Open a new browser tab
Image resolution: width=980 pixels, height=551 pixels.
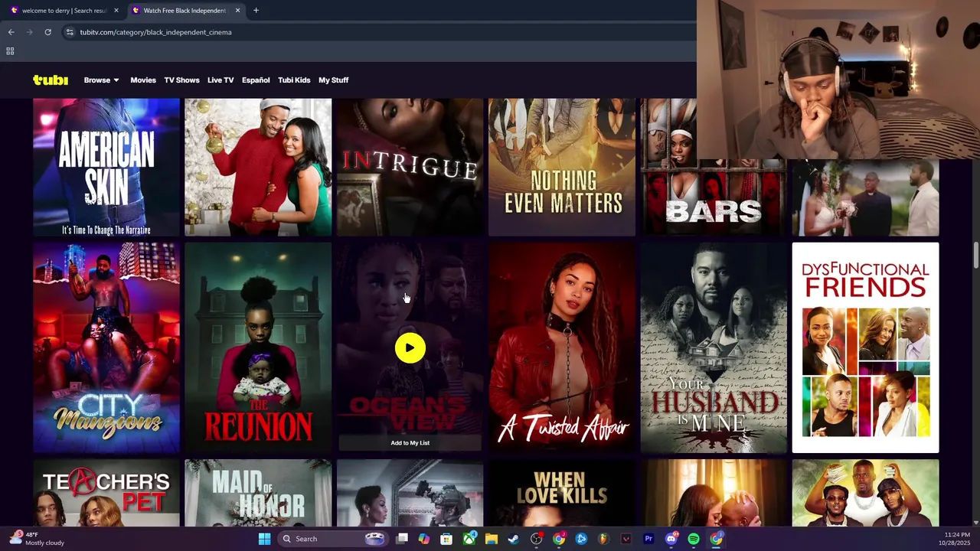[256, 11]
